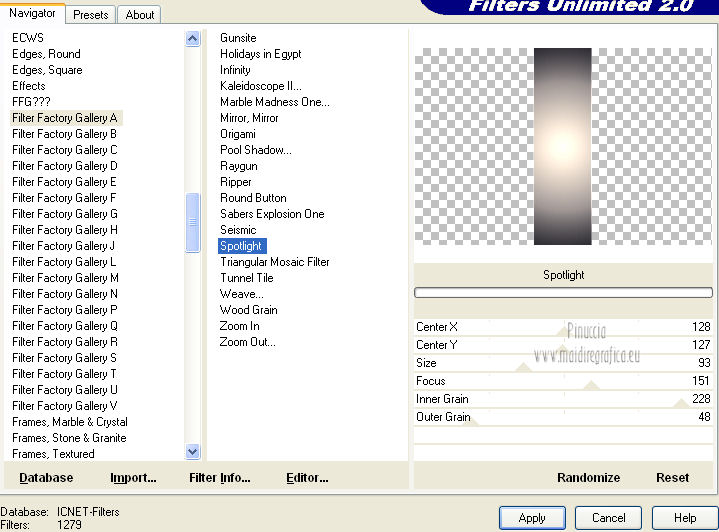Open Help
The image size is (719, 532).
tap(685, 518)
